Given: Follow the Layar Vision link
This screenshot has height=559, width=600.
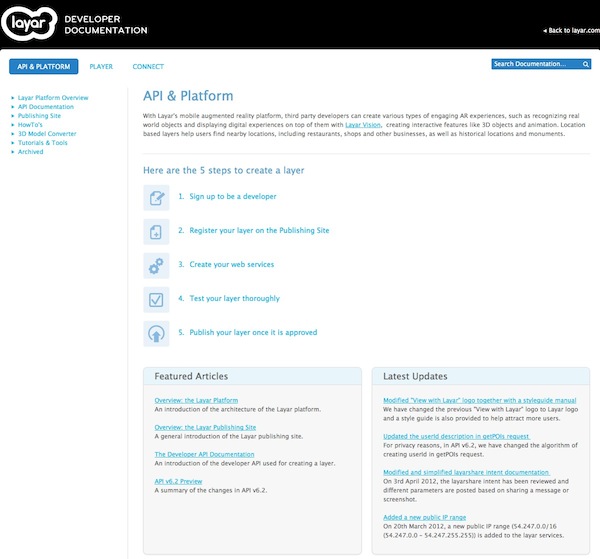Looking at the screenshot, I should tap(363, 125).
